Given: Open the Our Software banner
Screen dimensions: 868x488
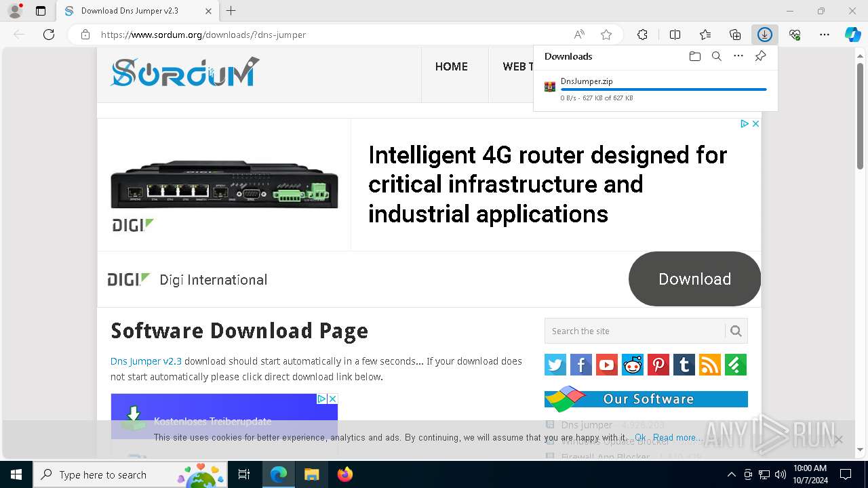Looking at the screenshot, I should click(646, 399).
